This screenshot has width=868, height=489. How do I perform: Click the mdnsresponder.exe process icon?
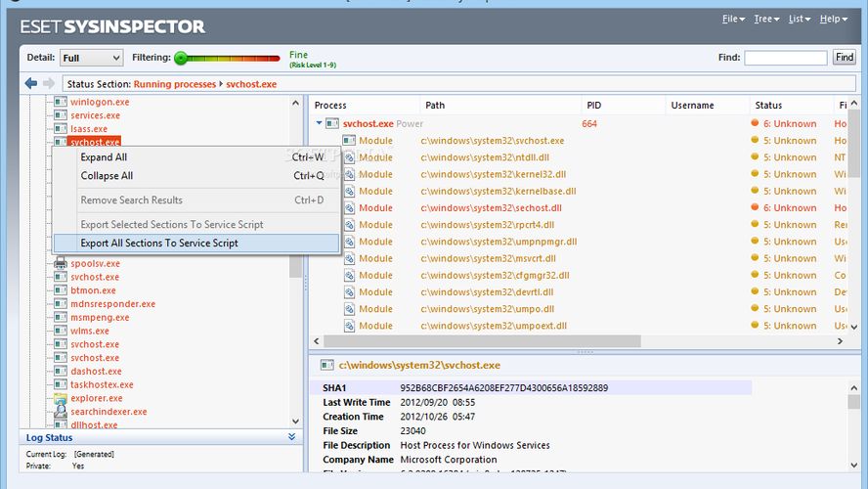[61, 303]
